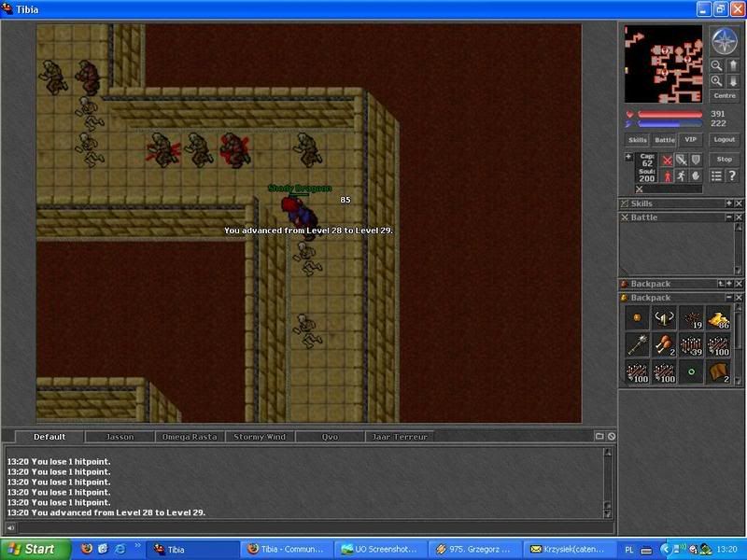The image size is (747, 560).
Task: Expand the Skills panel with plus
Action: pos(729,203)
